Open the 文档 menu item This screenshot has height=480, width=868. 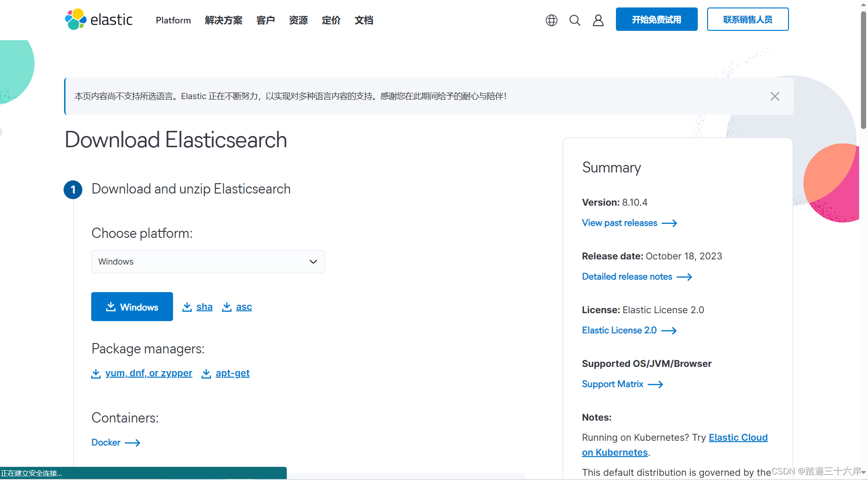point(364,20)
